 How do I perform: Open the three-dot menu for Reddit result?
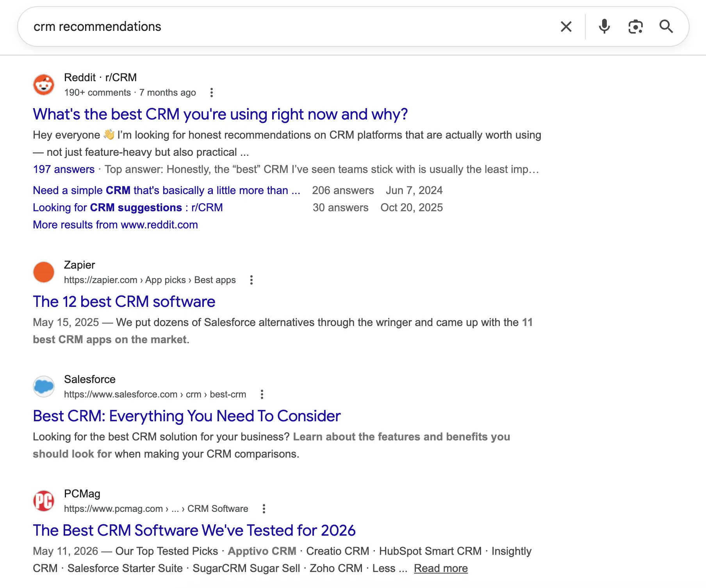(212, 93)
